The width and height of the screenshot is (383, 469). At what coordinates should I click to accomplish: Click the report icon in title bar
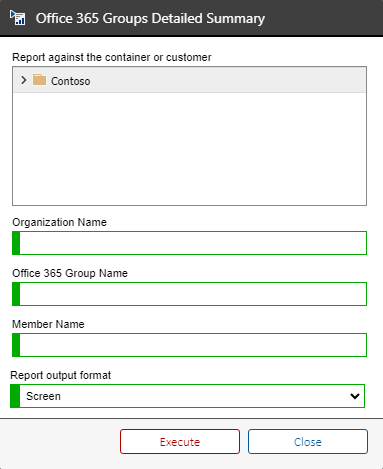click(x=17, y=18)
